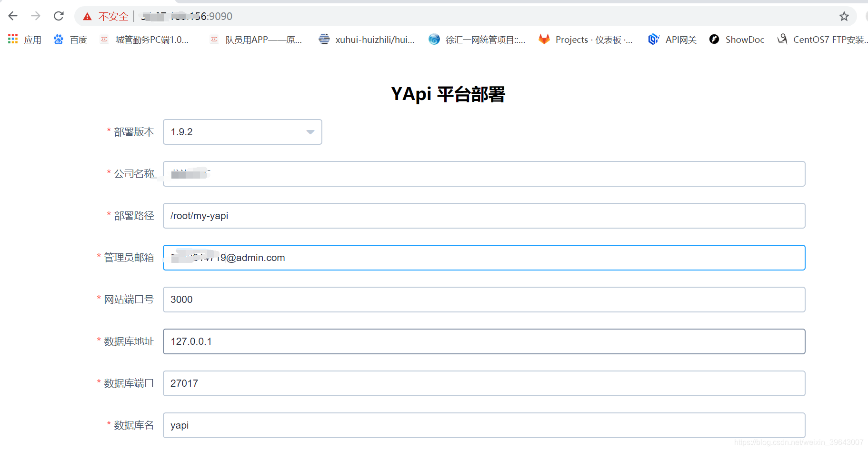Click the browser forward arrow
Screen dimensions: 868x451
tap(35, 16)
